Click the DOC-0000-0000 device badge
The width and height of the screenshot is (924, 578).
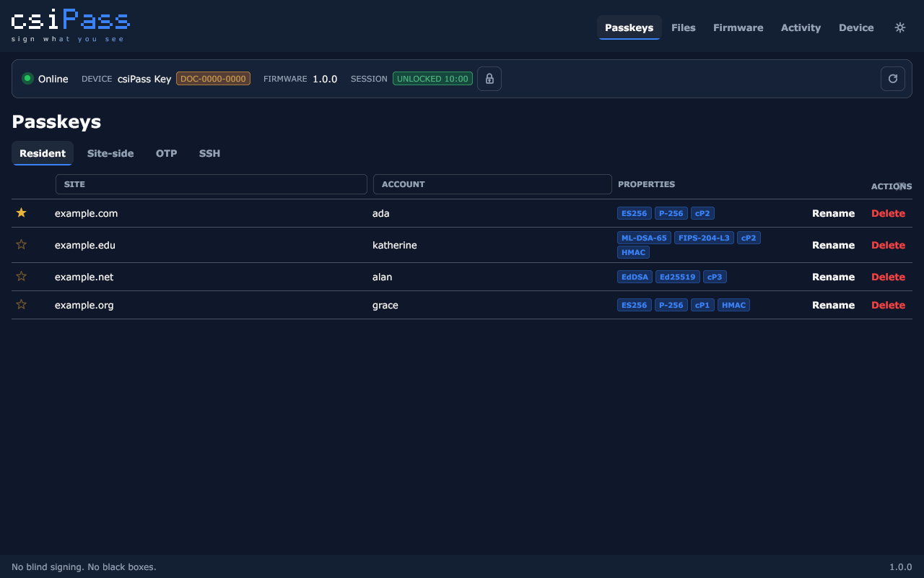click(213, 79)
